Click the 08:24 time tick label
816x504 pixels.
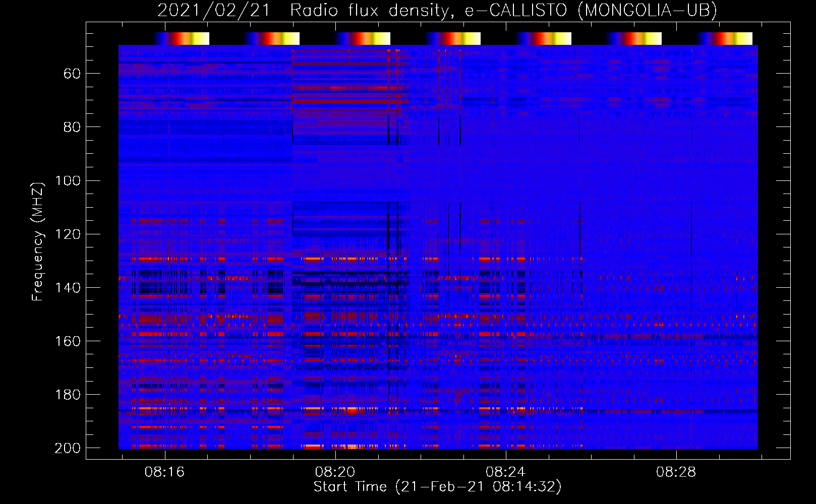(505, 472)
